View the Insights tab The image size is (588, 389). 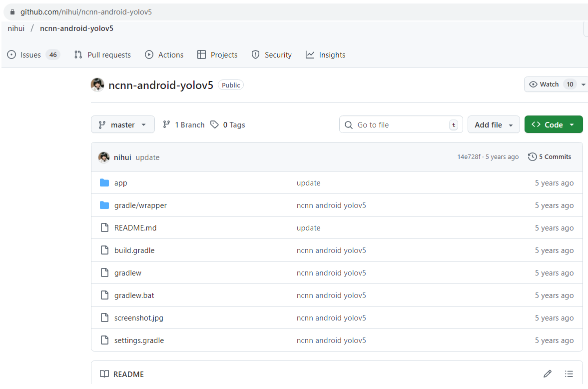(x=326, y=55)
